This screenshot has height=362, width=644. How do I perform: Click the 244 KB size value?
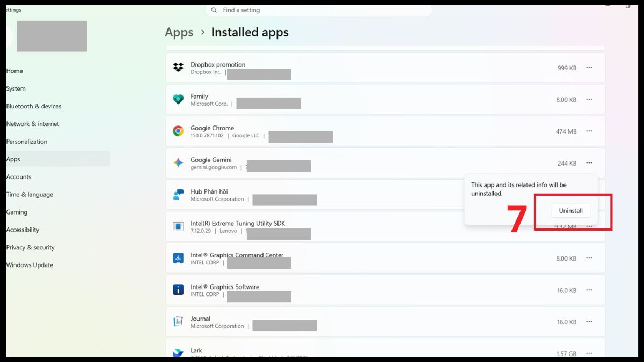567,163
